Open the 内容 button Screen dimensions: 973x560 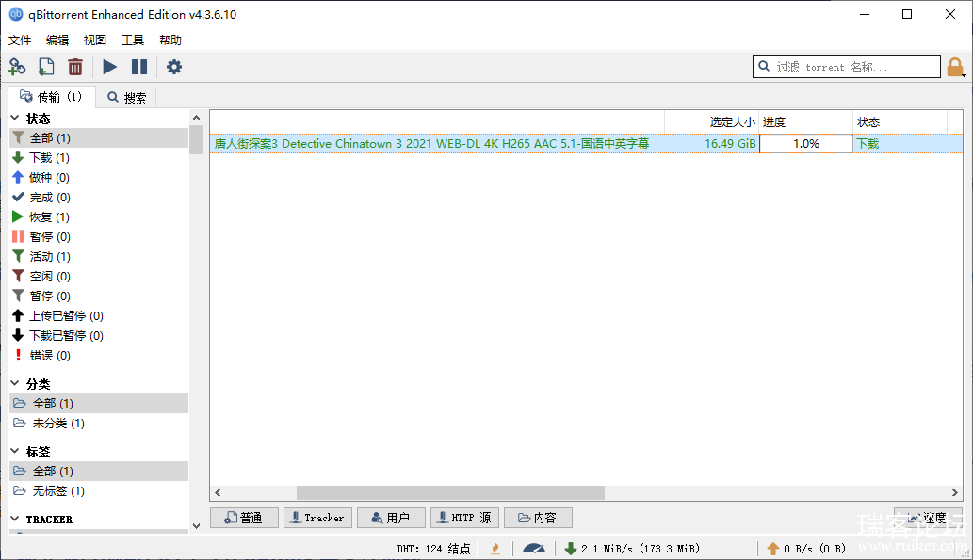[x=538, y=518]
